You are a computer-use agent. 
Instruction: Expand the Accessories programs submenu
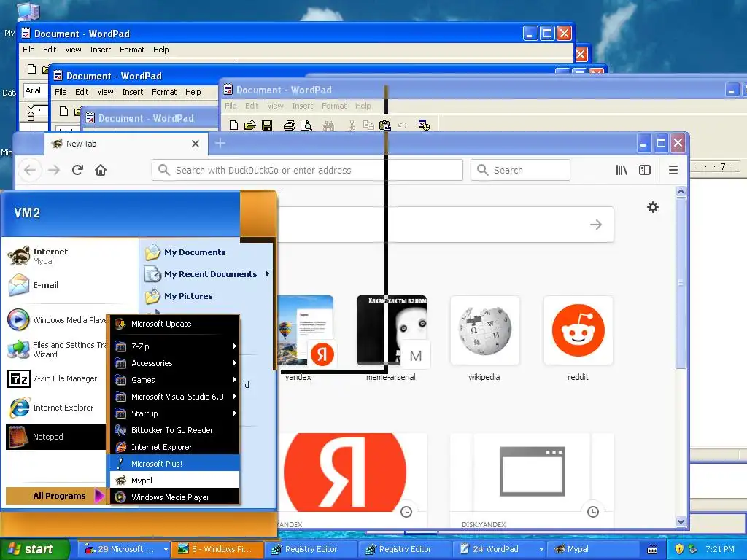coord(174,363)
